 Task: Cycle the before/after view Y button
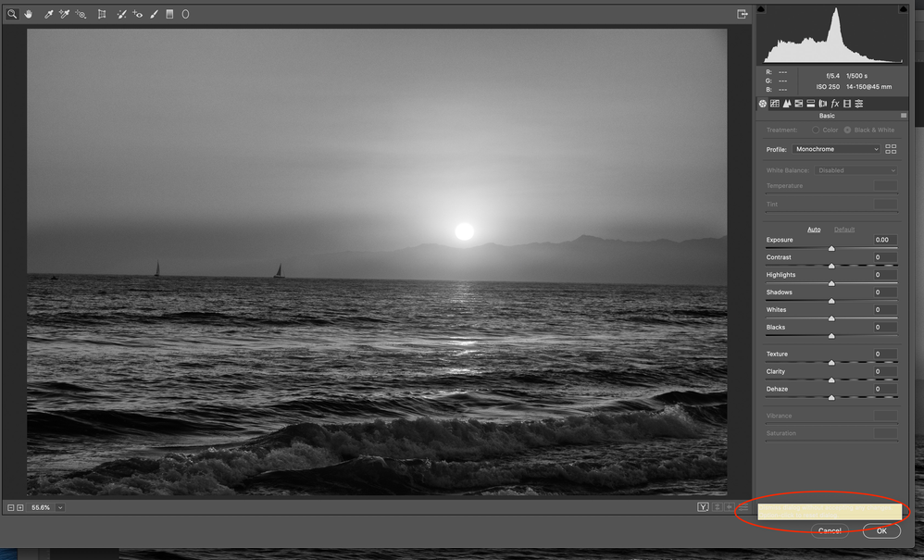(x=703, y=507)
